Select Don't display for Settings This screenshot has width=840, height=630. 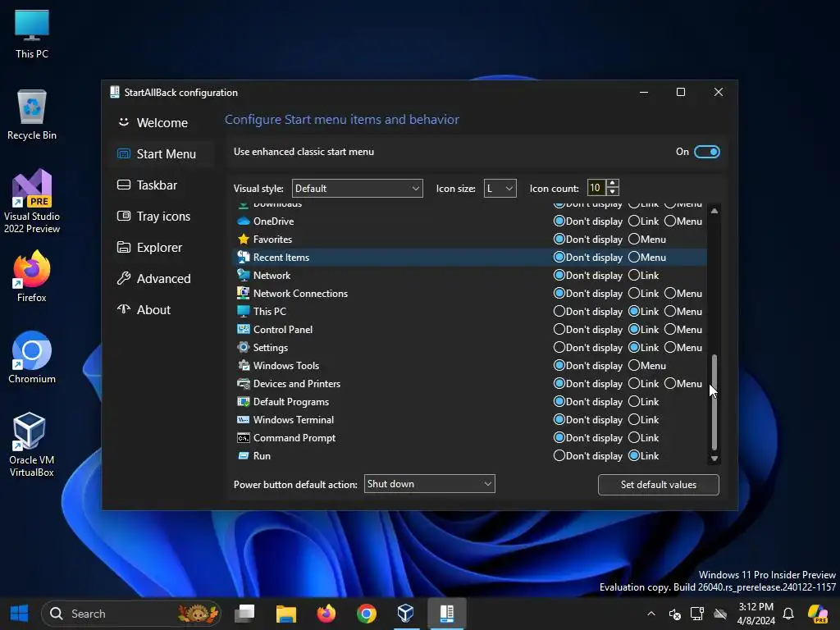[559, 347]
